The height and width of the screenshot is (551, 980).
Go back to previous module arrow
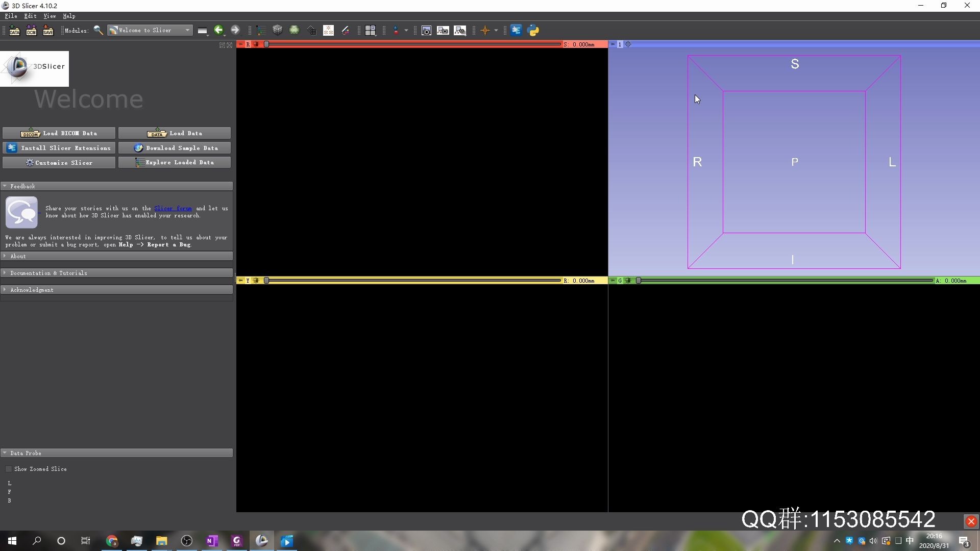[218, 31]
